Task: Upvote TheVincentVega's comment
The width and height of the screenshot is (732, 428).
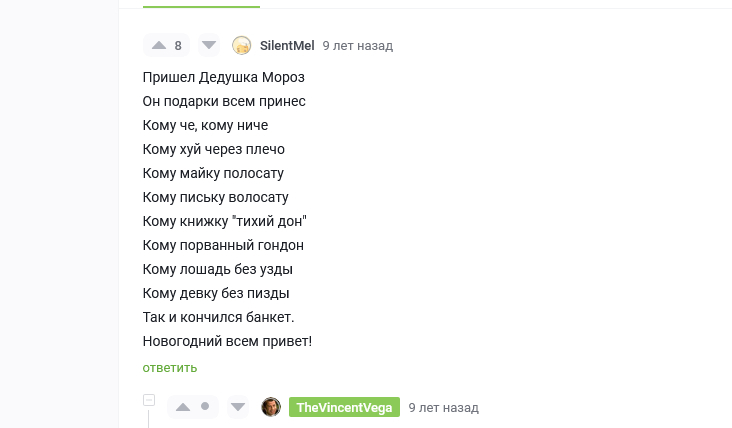Action: (x=183, y=407)
